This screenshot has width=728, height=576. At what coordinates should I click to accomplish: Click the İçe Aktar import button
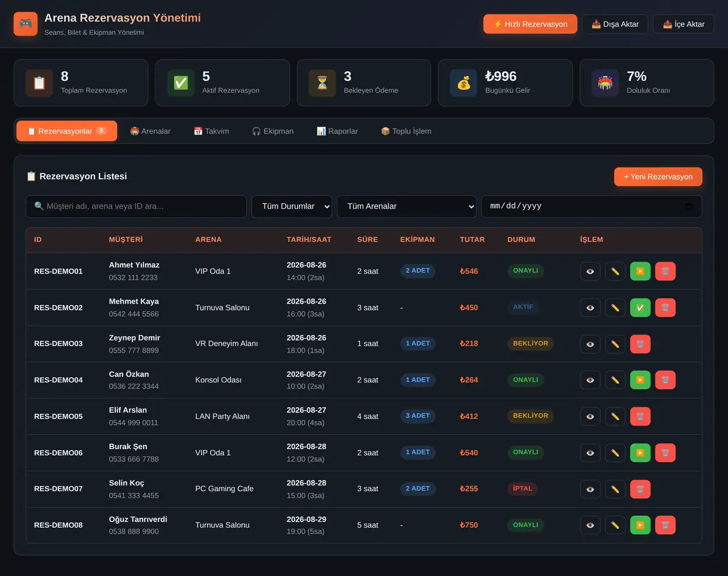tap(684, 24)
